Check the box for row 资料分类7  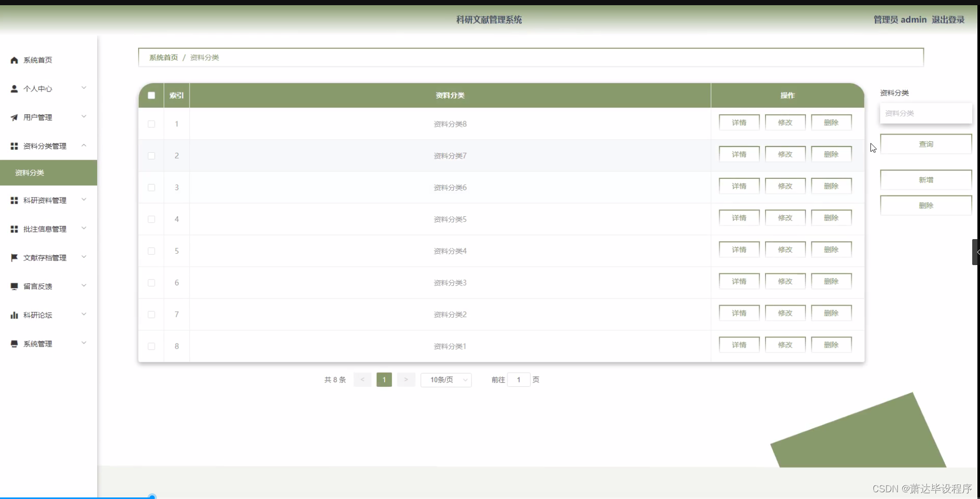tap(151, 155)
